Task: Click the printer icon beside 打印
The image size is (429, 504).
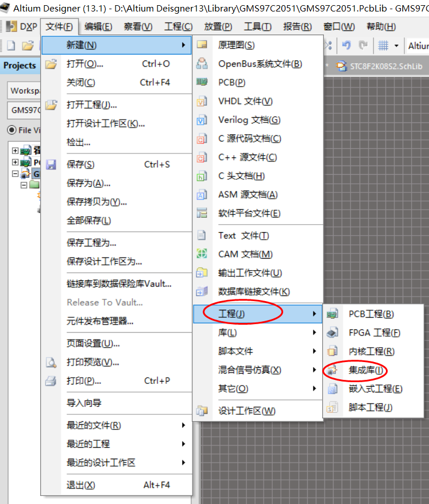Action: (x=51, y=381)
